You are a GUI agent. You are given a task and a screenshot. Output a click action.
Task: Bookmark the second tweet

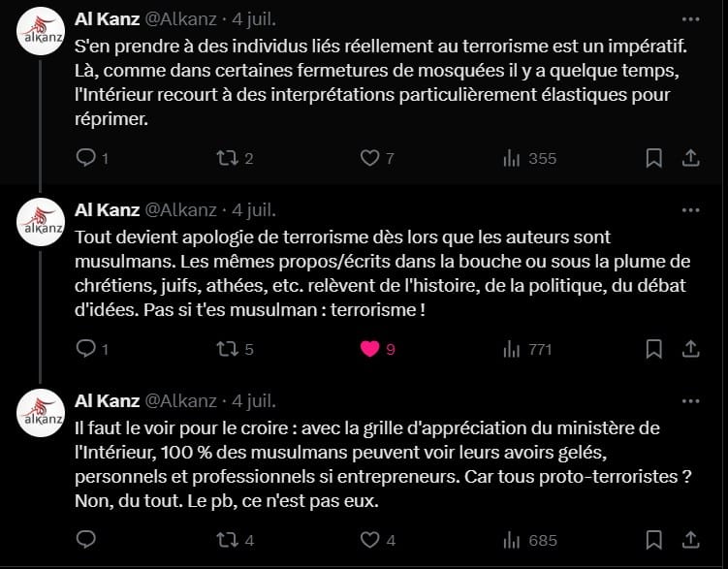click(x=653, y=349)
